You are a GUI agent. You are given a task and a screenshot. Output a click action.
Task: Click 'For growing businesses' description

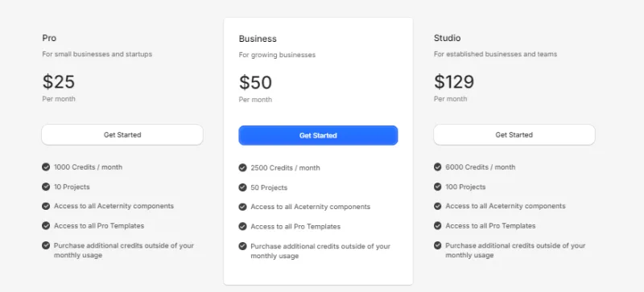(277, 55)
